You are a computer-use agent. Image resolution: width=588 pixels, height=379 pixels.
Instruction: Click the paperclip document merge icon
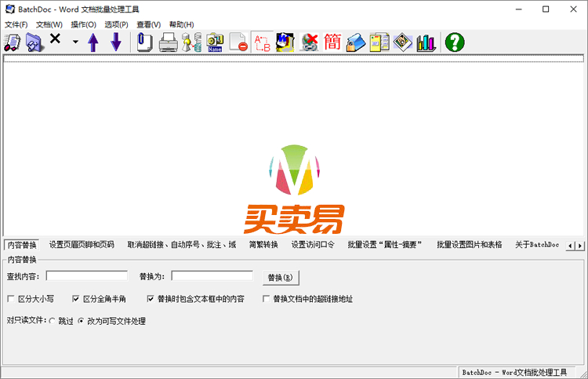(144, 42)
